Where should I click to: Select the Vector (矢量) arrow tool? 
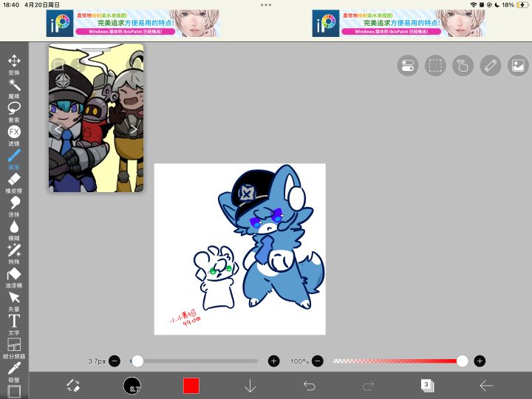point(14,301)
